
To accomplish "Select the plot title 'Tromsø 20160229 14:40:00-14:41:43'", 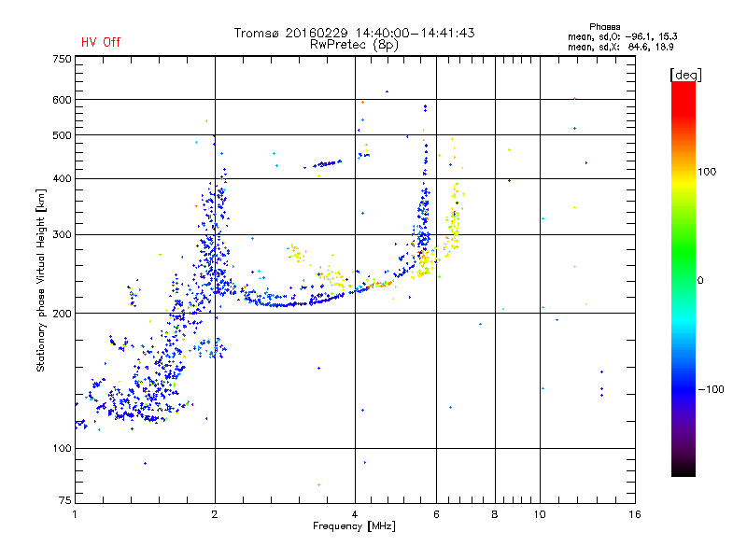I will pos(354,33).
